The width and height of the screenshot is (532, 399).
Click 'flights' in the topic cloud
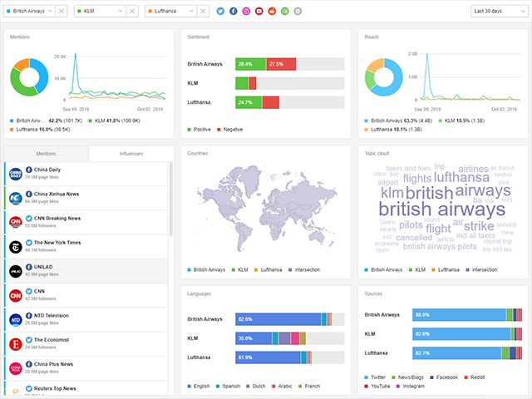coord(417,178)
